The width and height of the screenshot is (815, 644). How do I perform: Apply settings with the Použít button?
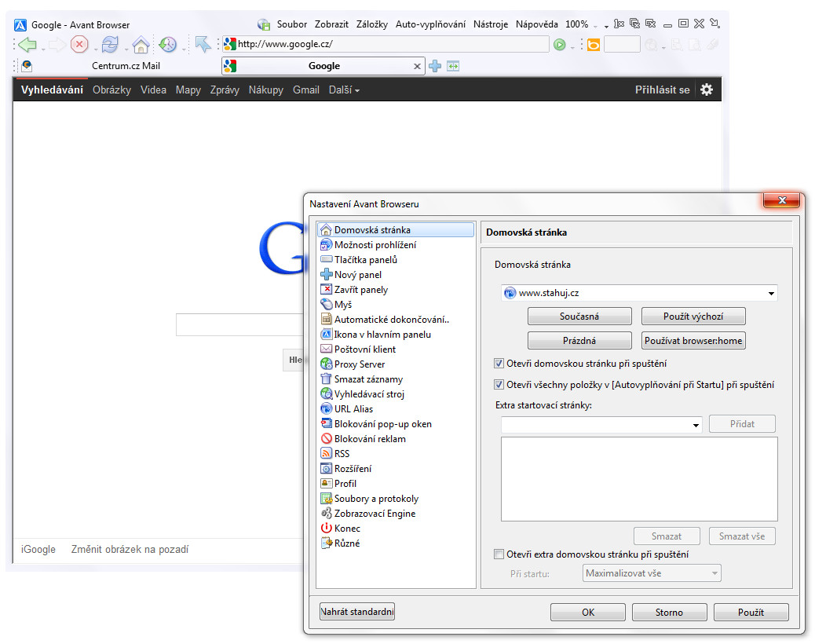[x=751, y=613]
